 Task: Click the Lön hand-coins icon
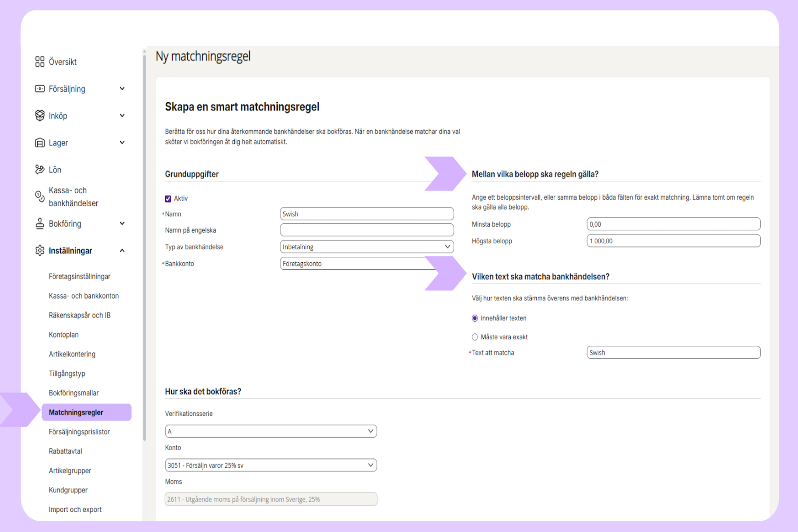(40, 169)
